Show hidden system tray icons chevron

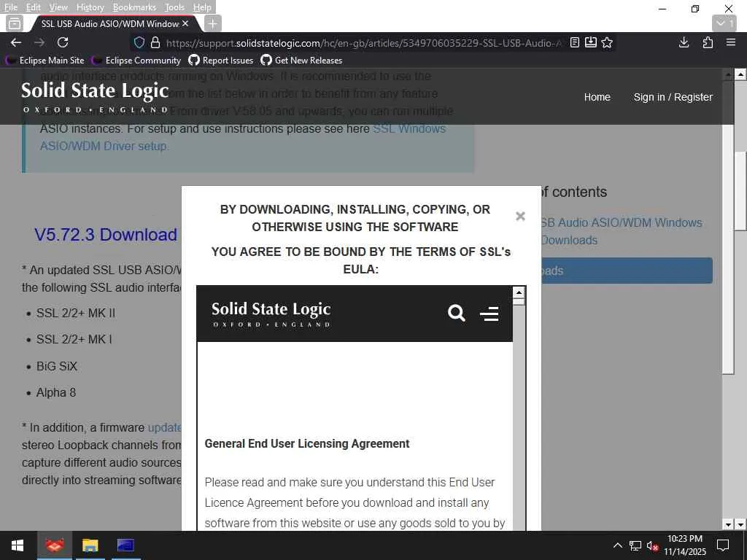point(617,545)
